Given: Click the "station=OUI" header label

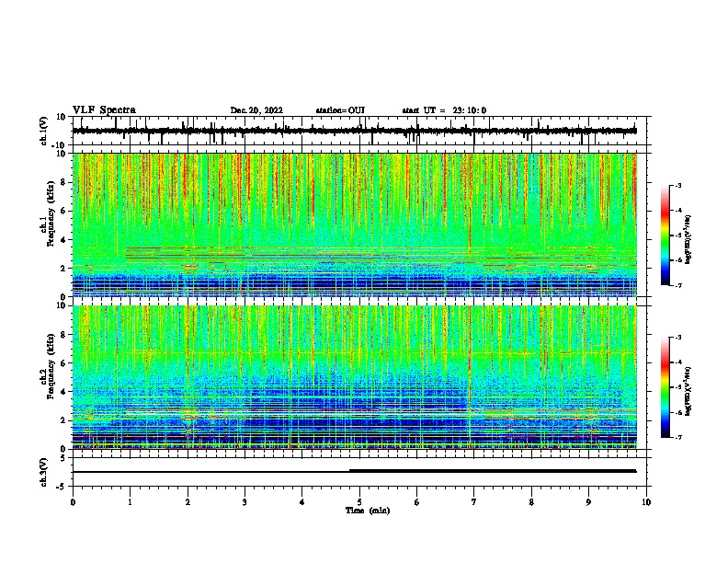Looking at the screenshot, I should 340,110.
